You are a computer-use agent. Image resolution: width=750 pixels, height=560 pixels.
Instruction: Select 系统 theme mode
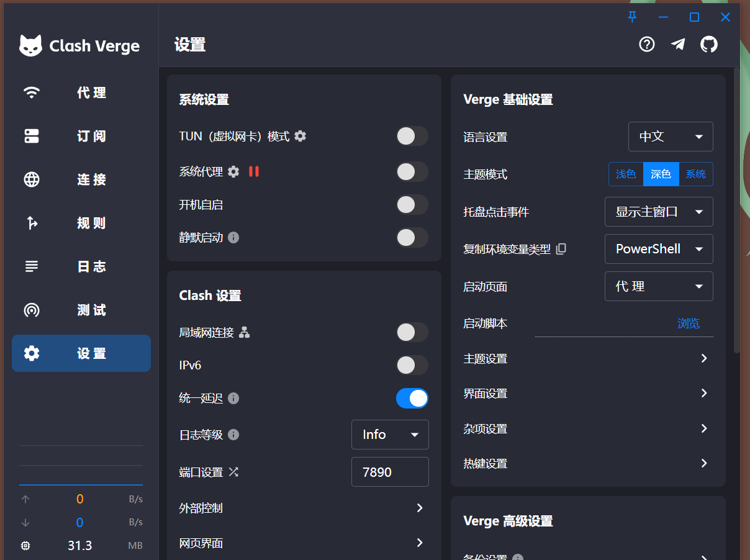695,174
